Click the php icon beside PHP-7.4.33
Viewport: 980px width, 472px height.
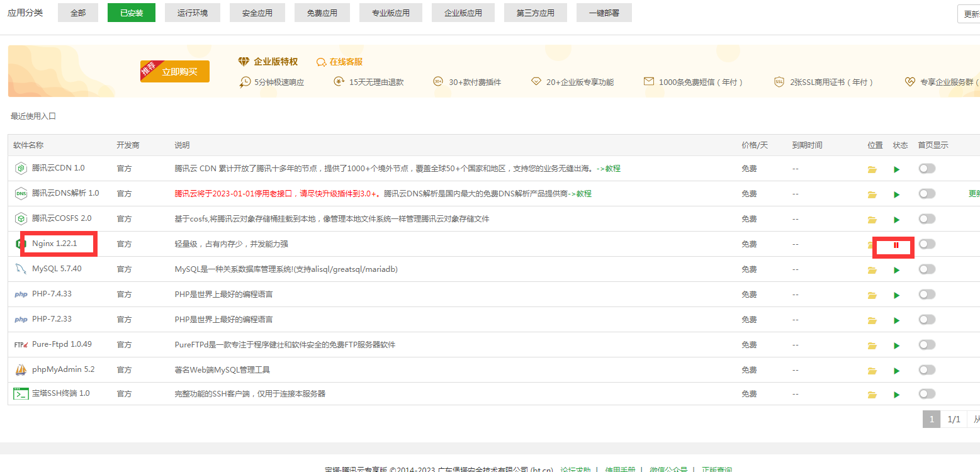pos(21,295)
